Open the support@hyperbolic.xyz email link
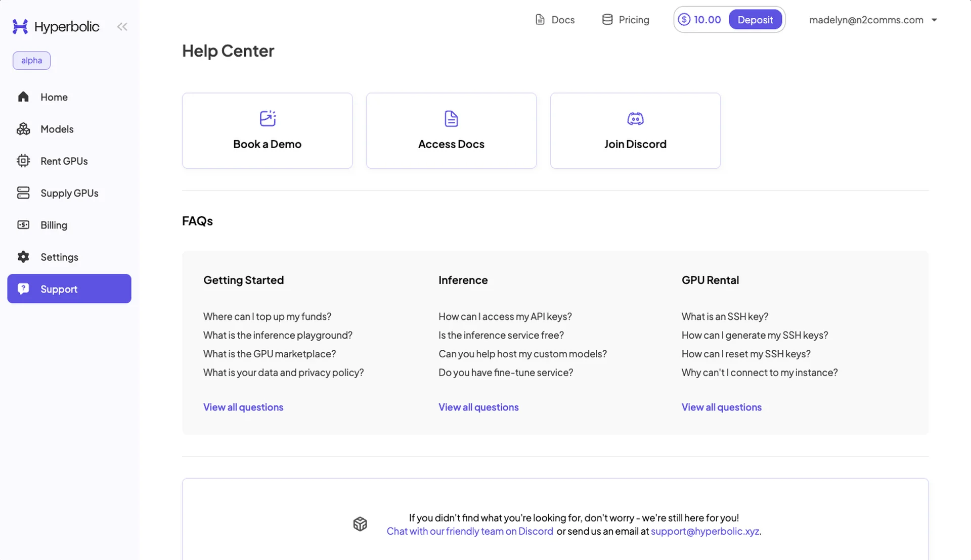Viewport: 971px width, 560px height. tap(705, 531)
